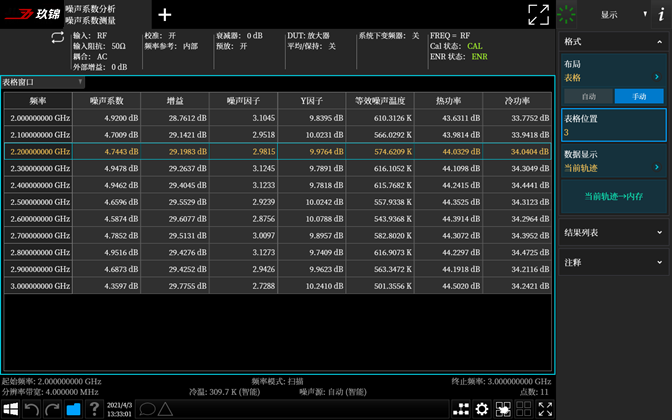Viewport: 672px width, 420px height.
Task: Click gain value 29.2637 dB
Action: (x=187, y=168)
